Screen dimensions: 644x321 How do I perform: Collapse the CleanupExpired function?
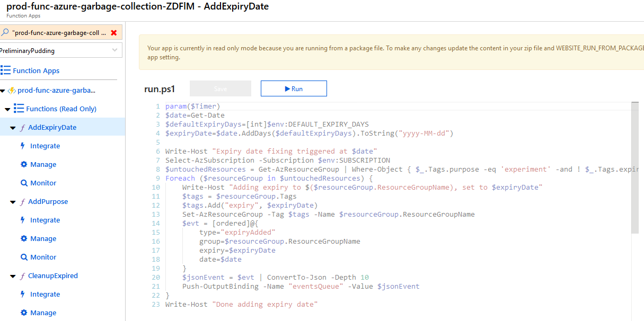pos(13,276)
